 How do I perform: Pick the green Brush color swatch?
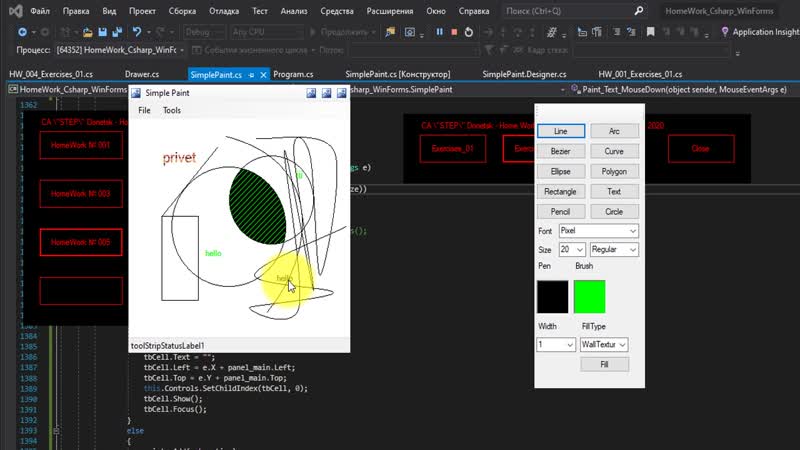590,296
